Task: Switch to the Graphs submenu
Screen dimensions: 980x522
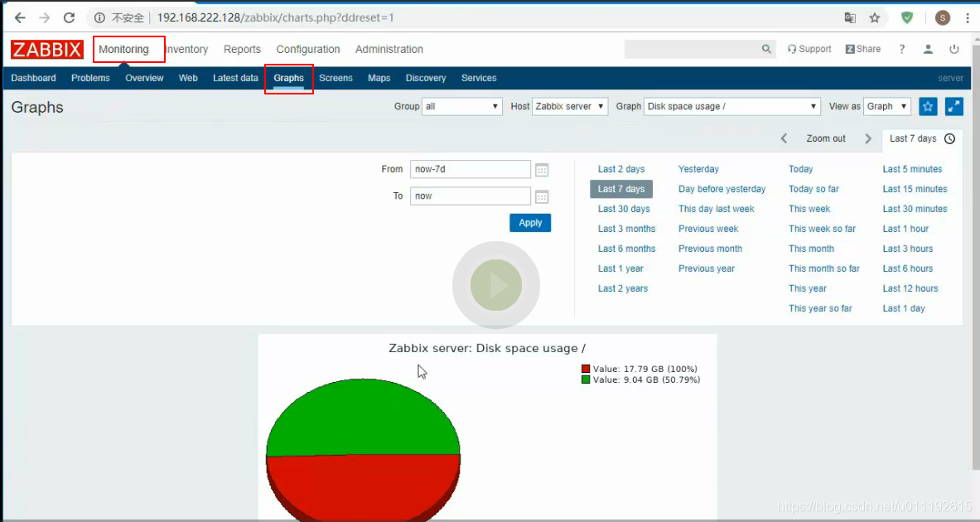Action: (289, 78)
